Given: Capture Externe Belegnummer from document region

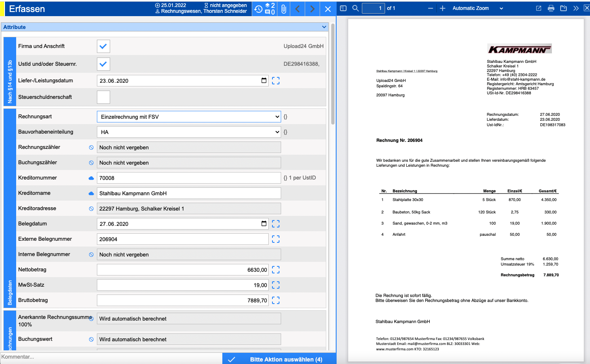Looking at the screenshot, I should point(276,239).
